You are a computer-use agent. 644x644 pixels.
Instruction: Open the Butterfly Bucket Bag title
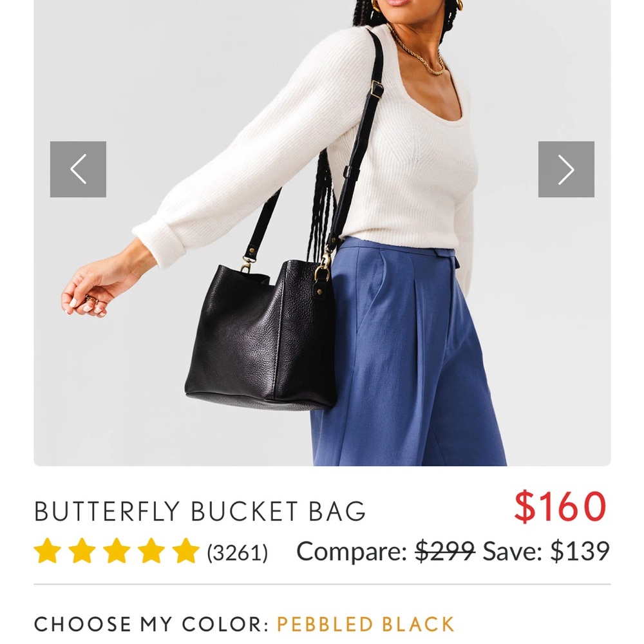click(200, 511)
